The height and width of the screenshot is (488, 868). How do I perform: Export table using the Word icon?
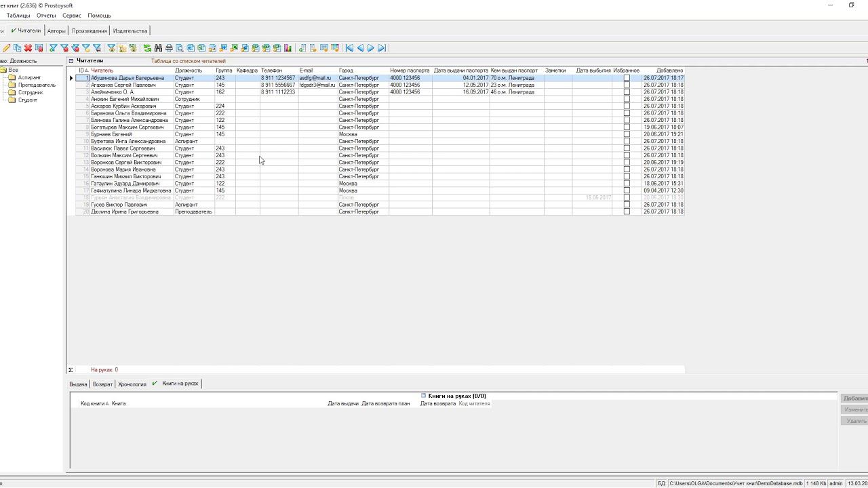[223, 48]
